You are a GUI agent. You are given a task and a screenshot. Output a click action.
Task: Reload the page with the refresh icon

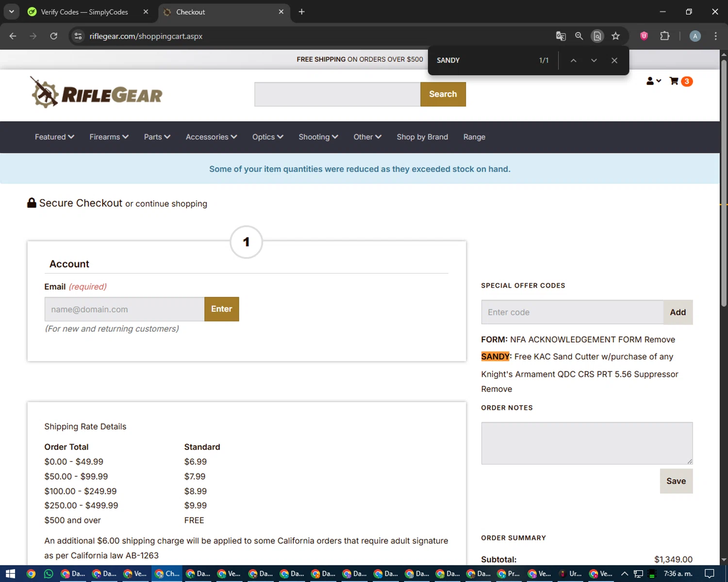(x=53, y=36)
